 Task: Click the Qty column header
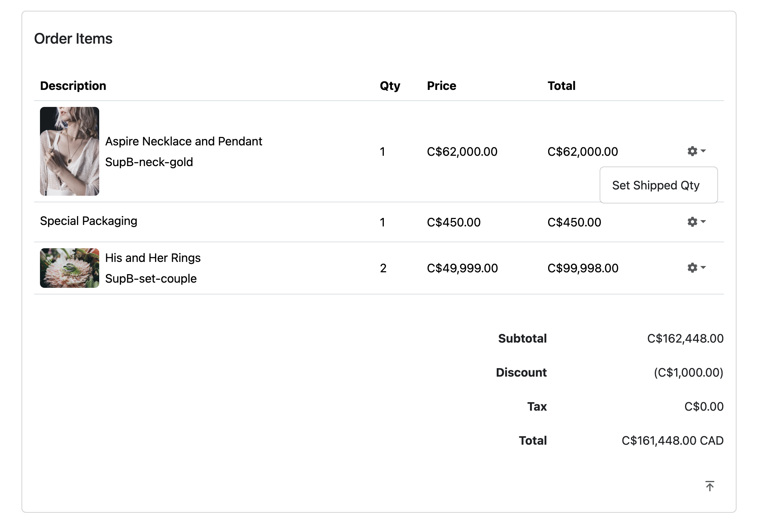390,86
